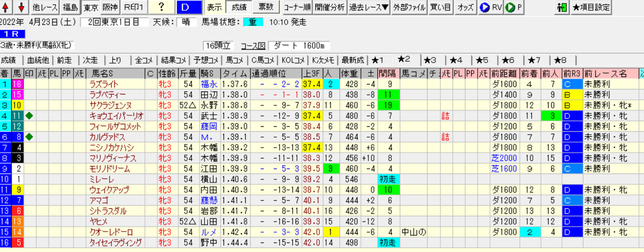Image resolution: width=644 pixels, height=252 pixels.
Task: Select the K次メモ tab
Action: pyautogui.click(x=324, y=60)
